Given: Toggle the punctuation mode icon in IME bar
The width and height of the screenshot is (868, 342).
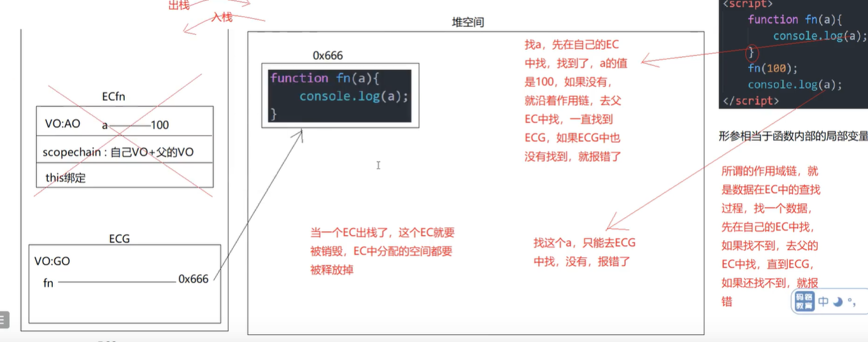Looking at the screenshot, I should pyautogui.click(x=851, y=303).
